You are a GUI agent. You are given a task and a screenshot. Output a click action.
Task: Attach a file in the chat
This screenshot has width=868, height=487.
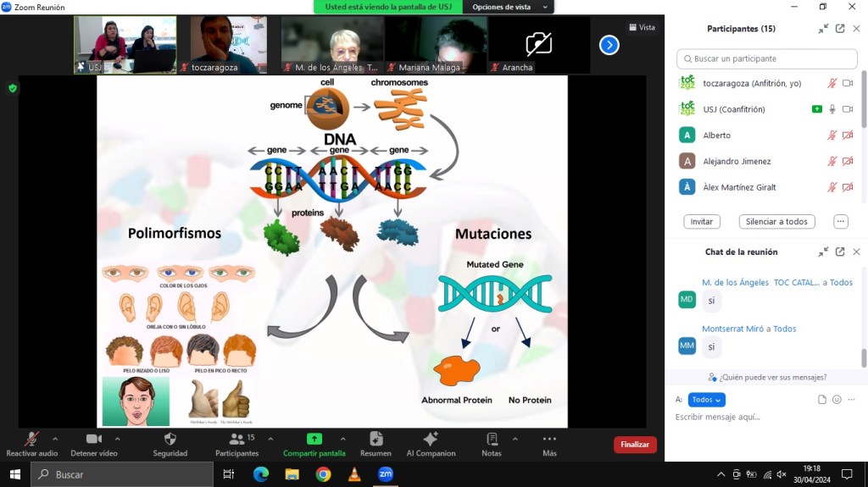[821, 400]
